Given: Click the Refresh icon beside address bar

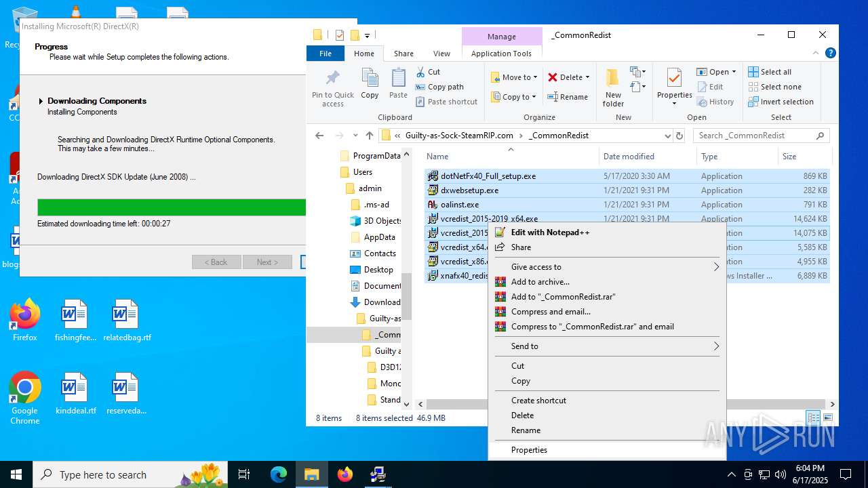Looking at the screenshot, I should (x=679, y=136).
